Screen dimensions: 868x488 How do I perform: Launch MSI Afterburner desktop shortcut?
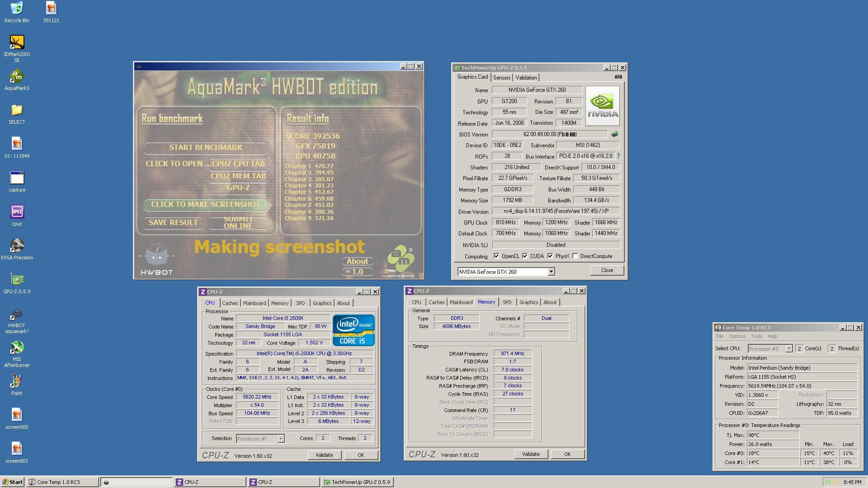coord(17,354)
